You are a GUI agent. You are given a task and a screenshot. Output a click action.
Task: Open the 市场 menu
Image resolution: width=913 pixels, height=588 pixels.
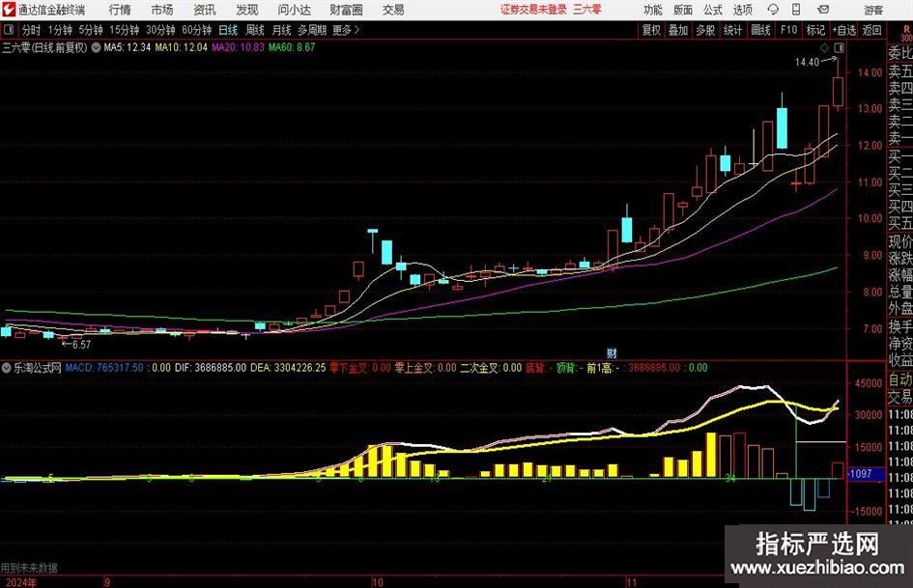coord(162,10)
